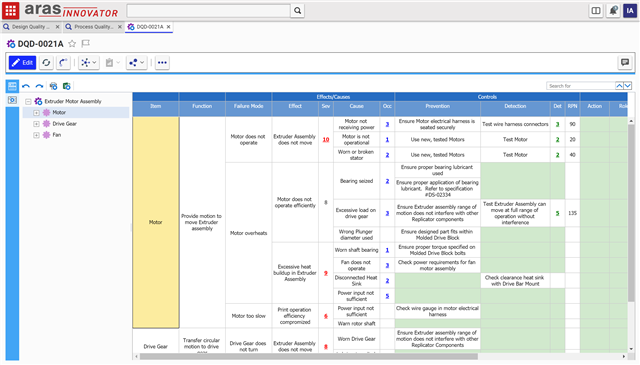
Task: Click severity value 10 link
Action: point(326,140)
